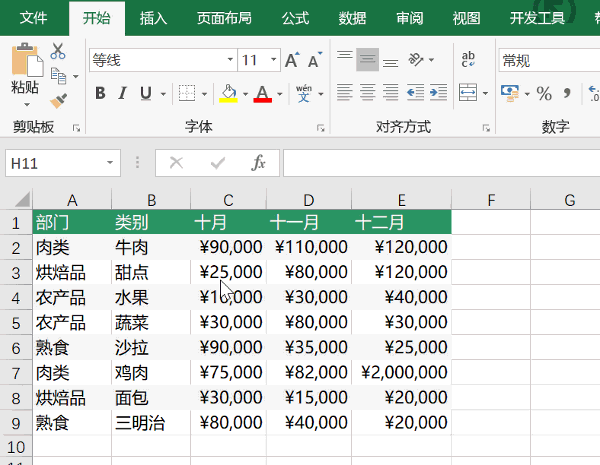600x465 pixels.
Task: Click the 十一月 header cell
Action: 309,222
